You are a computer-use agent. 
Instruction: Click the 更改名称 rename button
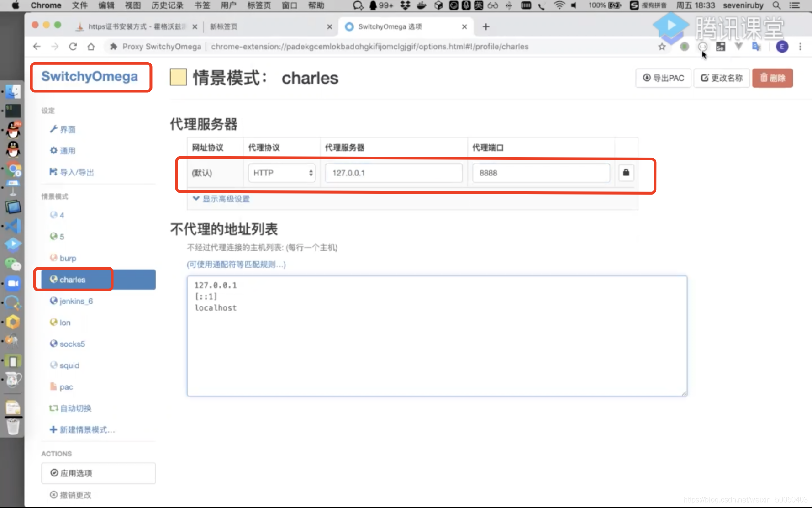(x=722, y=78)
